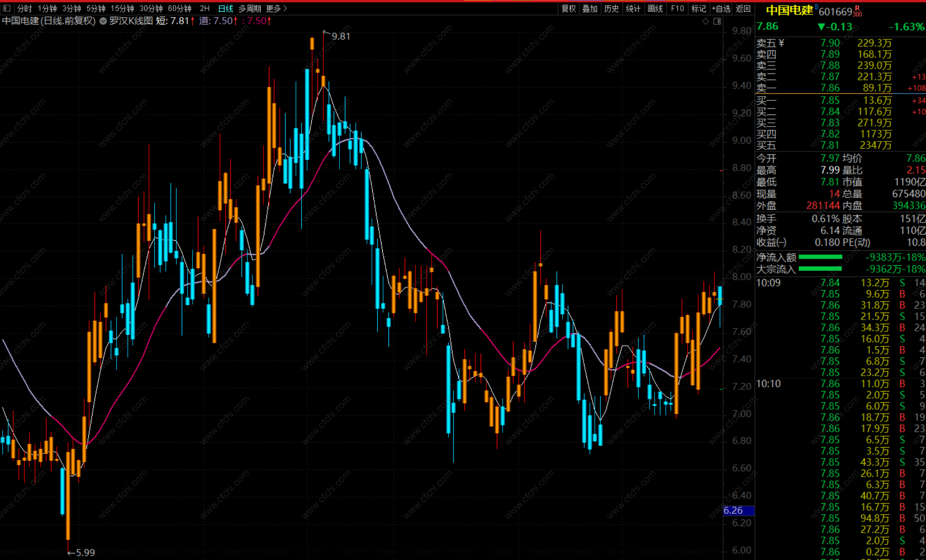
Task: Click the diamond icon above the price axis
Action: coord(706,21)
